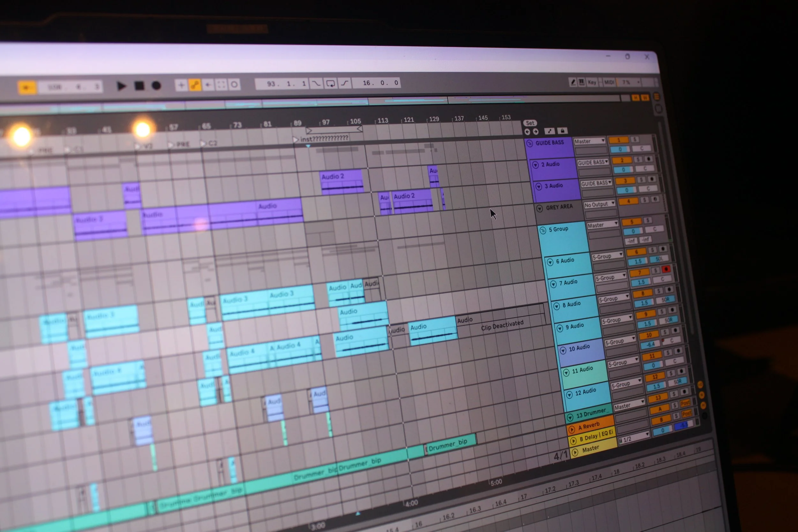Screen dimensions: 798x532
Task: Enable the Loop switch in transport
Action: click(x=330, y=83)
